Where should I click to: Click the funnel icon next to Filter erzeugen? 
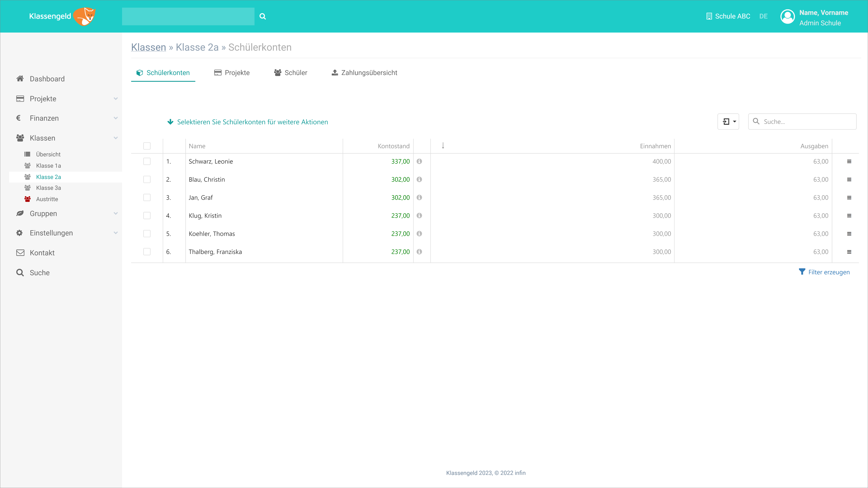[802, 272]
